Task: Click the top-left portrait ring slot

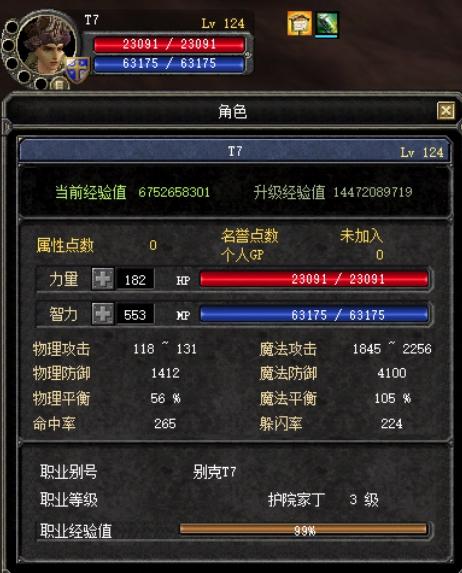Action: 12,27
